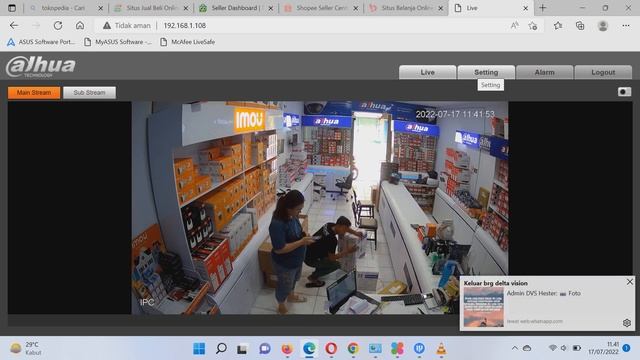
Task: Click the Dahua logo
Action: click(x=41, y=67)
